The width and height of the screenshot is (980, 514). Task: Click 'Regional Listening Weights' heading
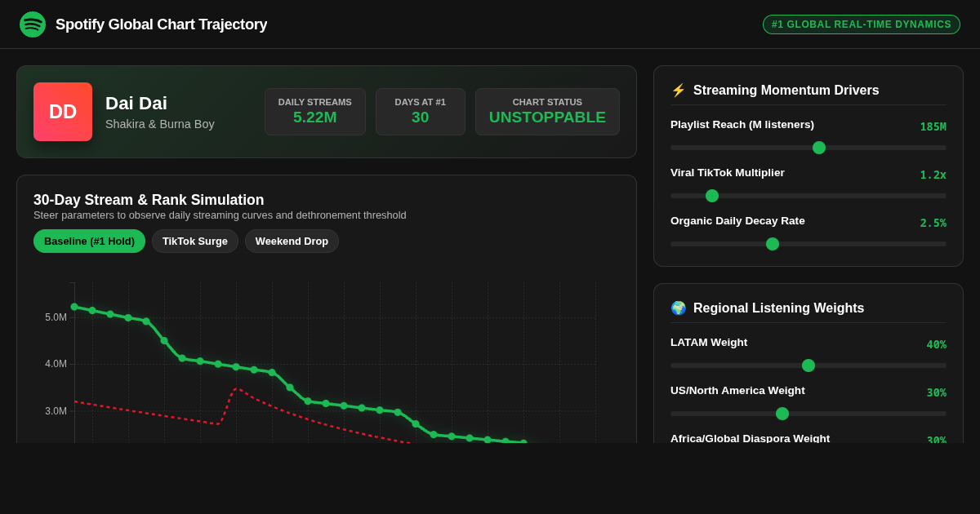(x=779, y=308)
